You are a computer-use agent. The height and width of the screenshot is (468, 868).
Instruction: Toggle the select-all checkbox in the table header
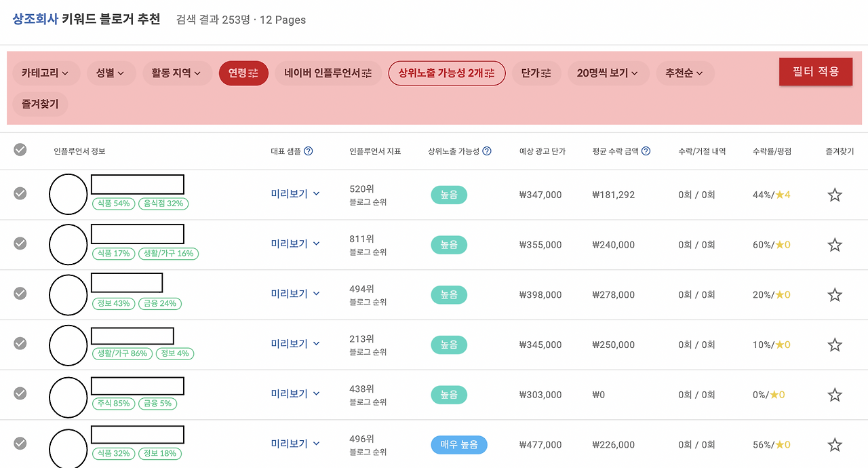20,151
